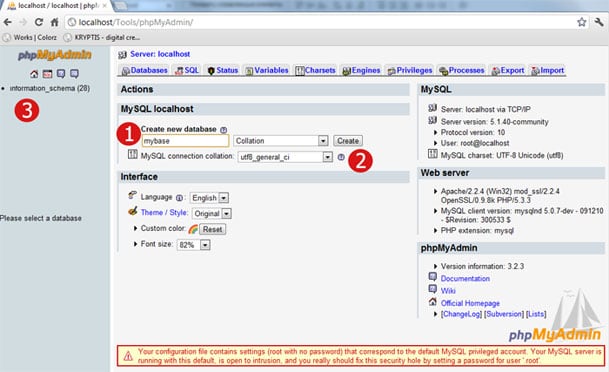Click the Wiki icon in phpMyAdmin panel
This screenshot has width=609, height=372.
(433, 289)
